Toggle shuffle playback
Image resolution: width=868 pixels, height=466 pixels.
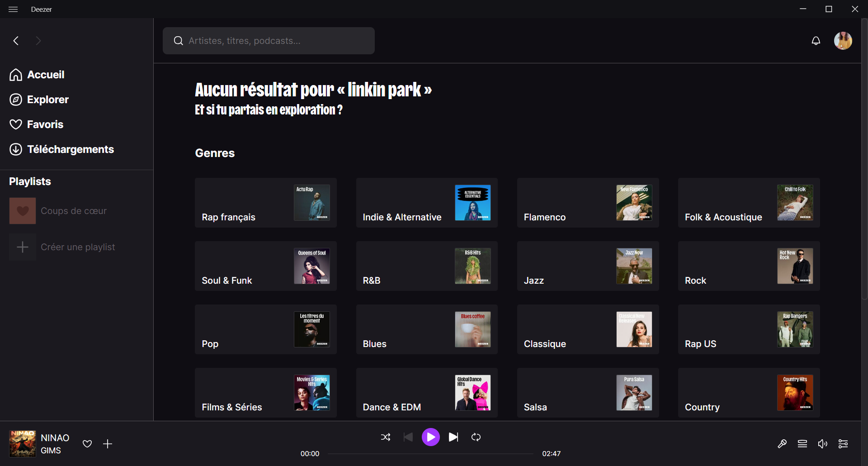tap(386, 437)
